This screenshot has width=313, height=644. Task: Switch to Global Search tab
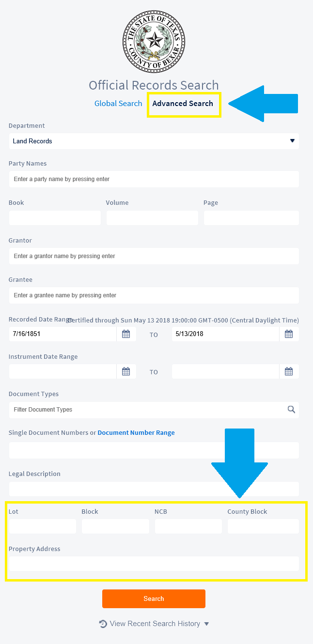[118, 104]
